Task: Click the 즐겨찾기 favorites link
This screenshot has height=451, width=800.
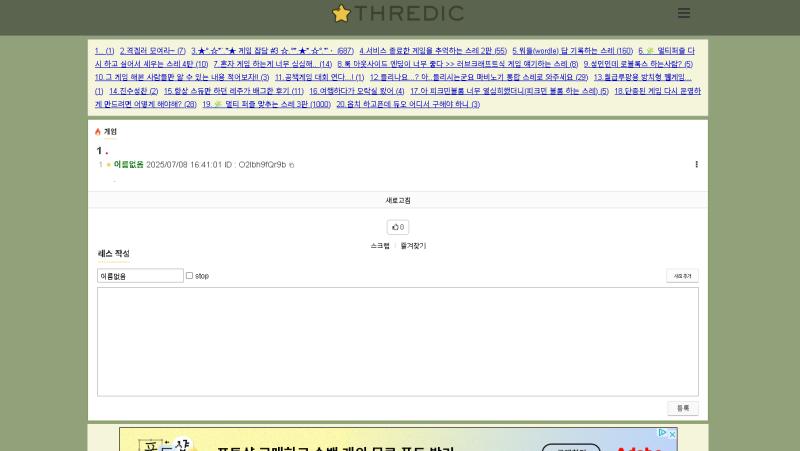Action: pos(413,246)
